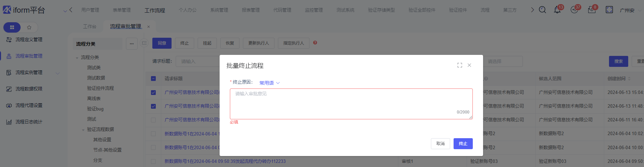The height and width of the screenshot is (167, 644).
Task: Click the 终止原因 text area
Action: pos(351,104)
